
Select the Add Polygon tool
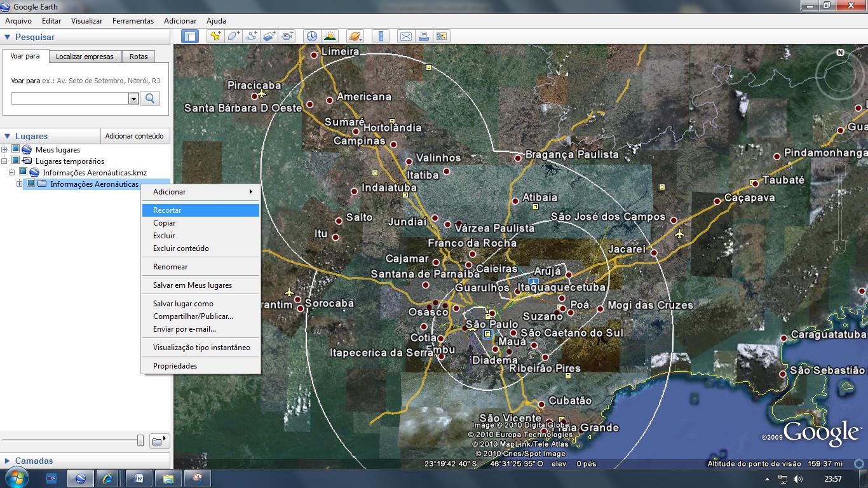pyautogui.click(x=233, y=36)
